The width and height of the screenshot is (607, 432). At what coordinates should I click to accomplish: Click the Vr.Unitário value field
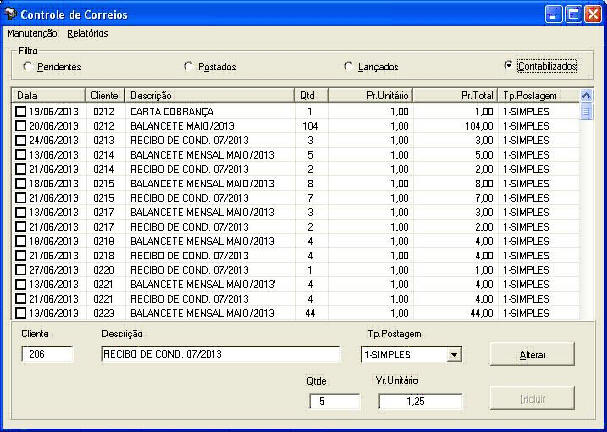pos(420,401)
